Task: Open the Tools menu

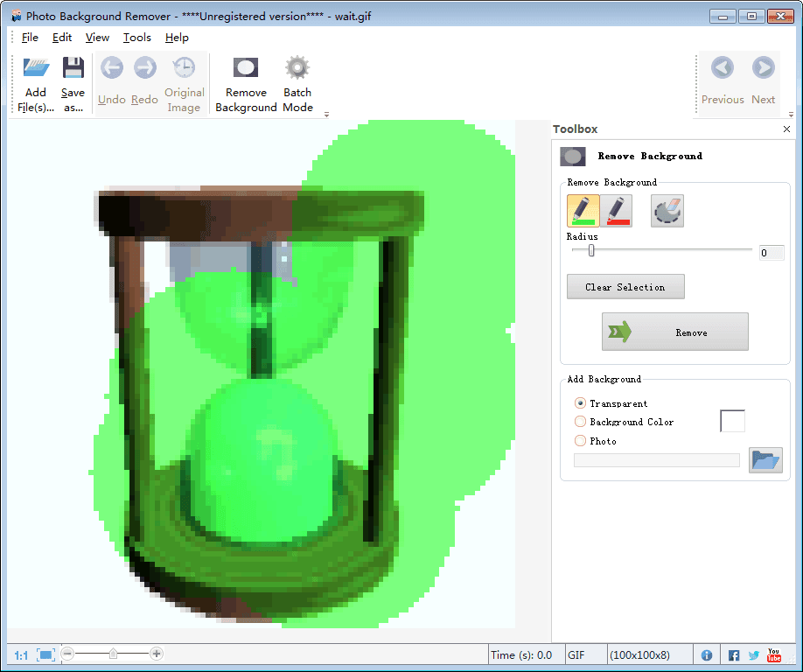Action: (136, 38)
